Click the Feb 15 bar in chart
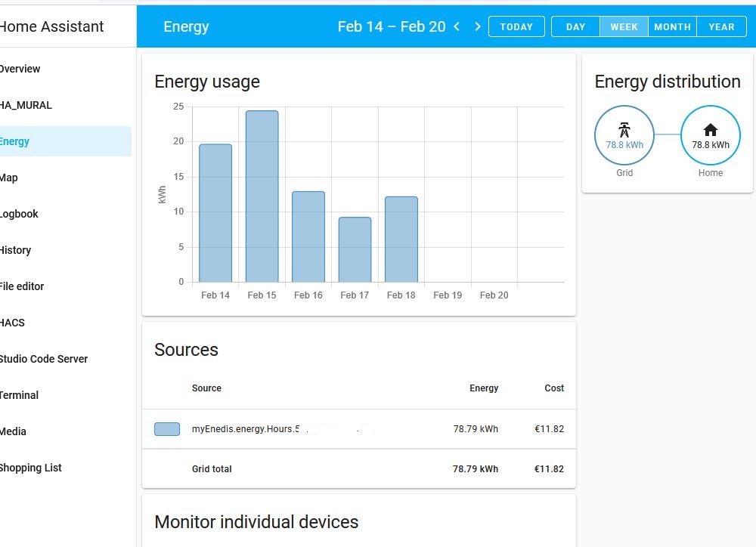756x547 pixels. point(262,196)
